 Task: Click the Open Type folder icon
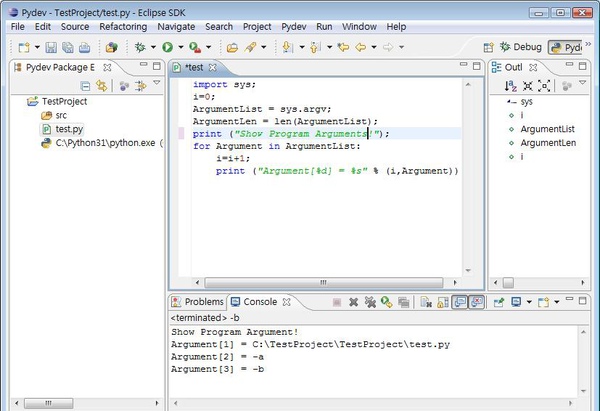[x=232, y=47]
